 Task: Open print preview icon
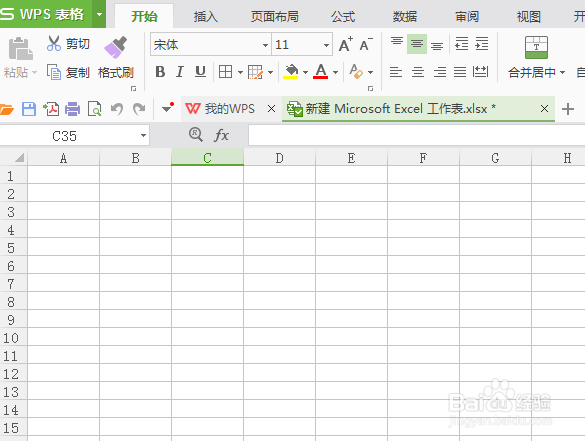(x=94, y=109)
